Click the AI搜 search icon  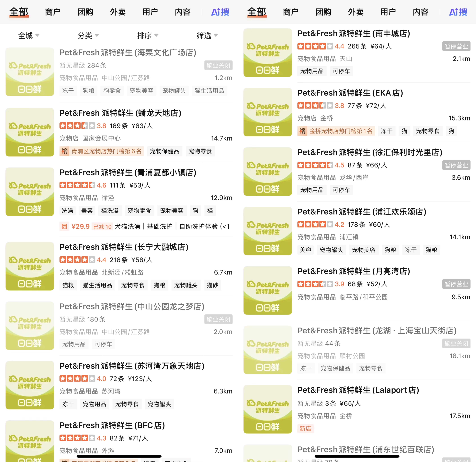coord(220,12)
